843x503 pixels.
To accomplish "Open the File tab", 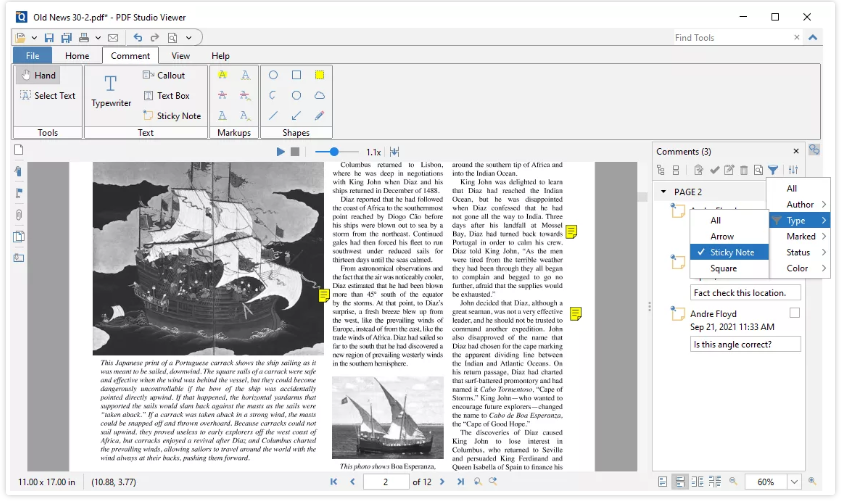I will pyautogui.click(x=32, y=56).
